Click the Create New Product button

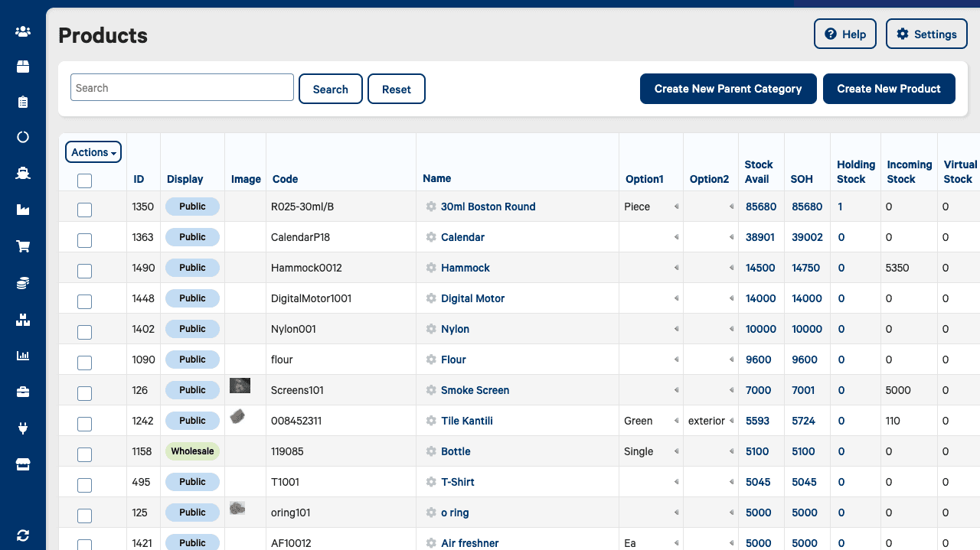pyautogui.click(x=888, y=89)
